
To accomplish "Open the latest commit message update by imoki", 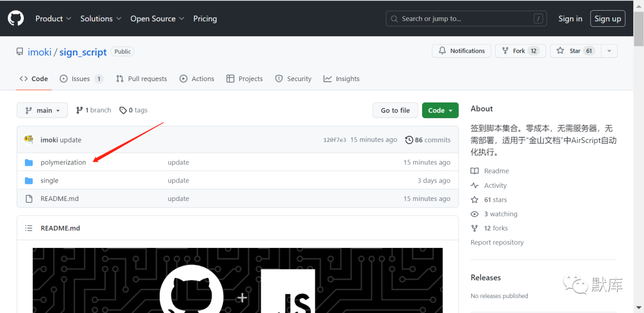I will [x=70, y=140].
